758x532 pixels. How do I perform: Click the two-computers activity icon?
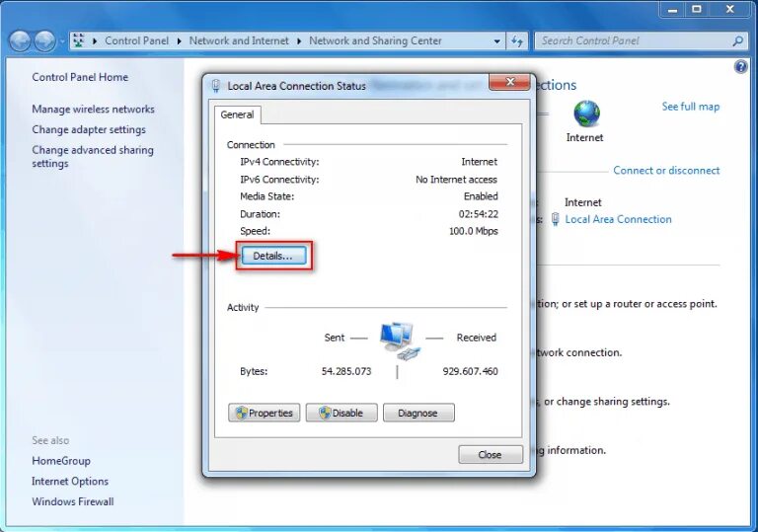click(399, 340)
